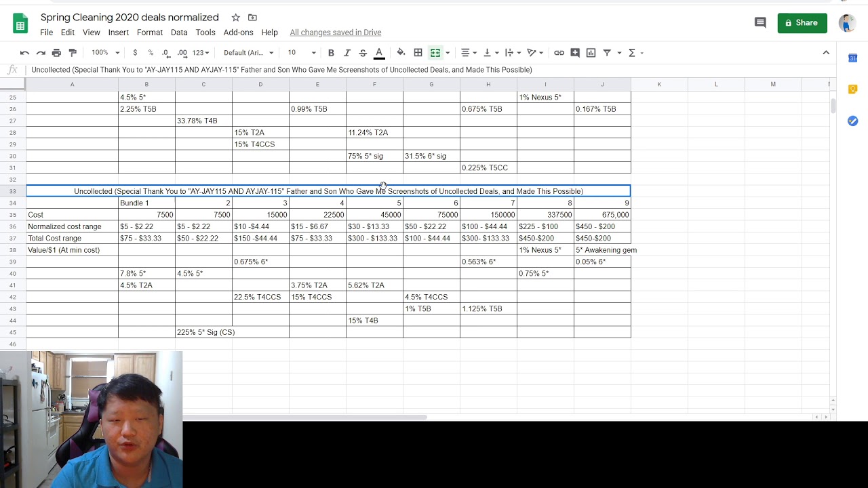
Task: Toggle merge cells
Action: 435,53
